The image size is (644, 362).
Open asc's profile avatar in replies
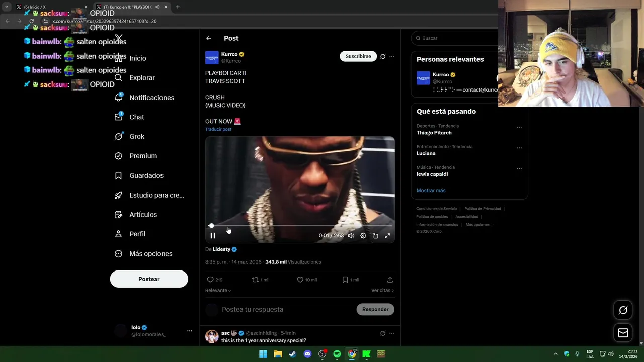pos(212,336)
